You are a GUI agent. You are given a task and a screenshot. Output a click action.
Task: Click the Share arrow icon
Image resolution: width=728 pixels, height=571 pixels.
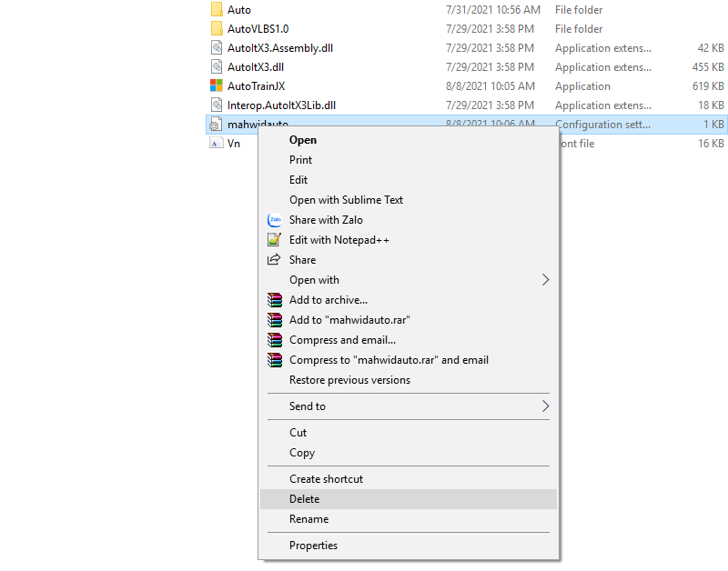(274, 260)
